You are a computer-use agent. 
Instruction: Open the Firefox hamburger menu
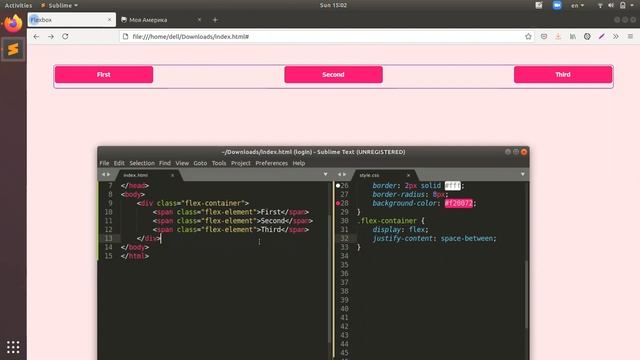coord(630,36)
